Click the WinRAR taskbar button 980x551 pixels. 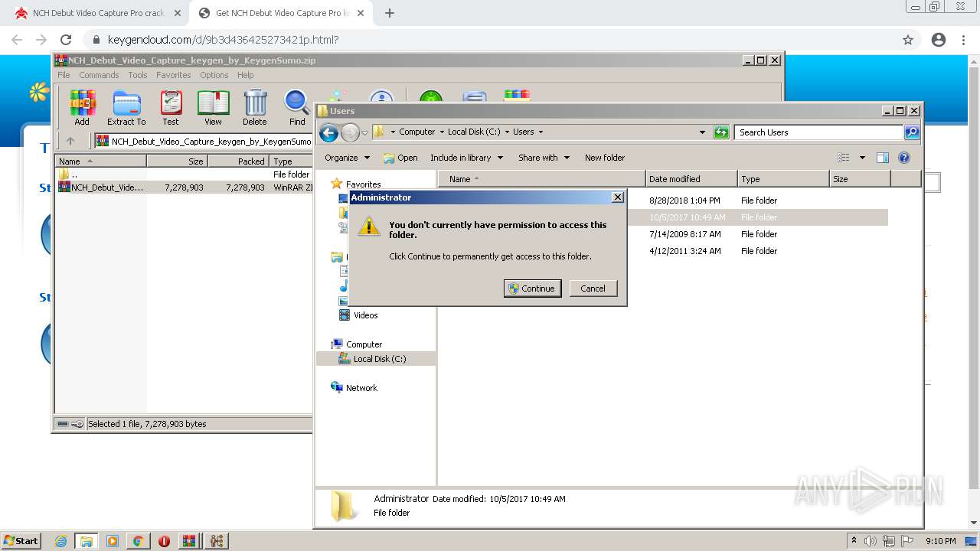click(x=189, y=541)
